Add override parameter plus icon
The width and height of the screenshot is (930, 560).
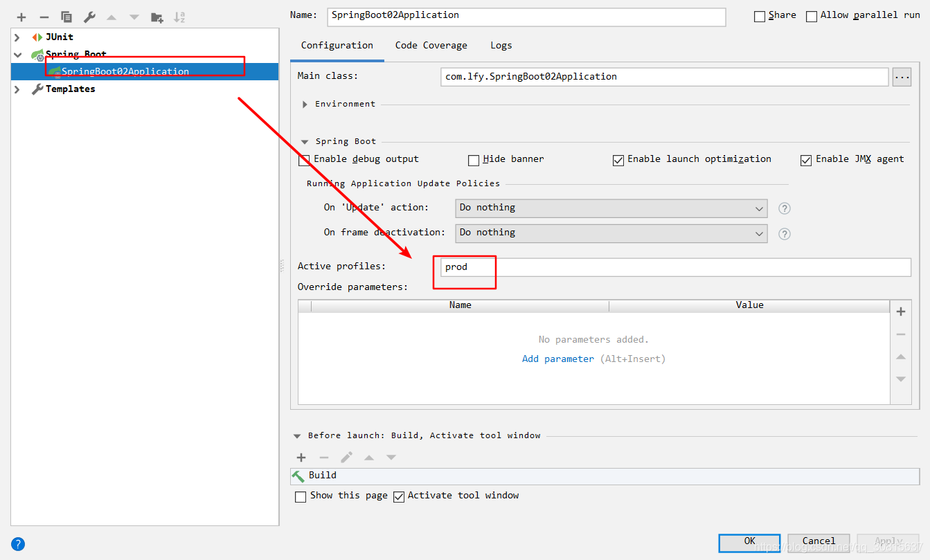pyautogui.click(x=901, y=311)
